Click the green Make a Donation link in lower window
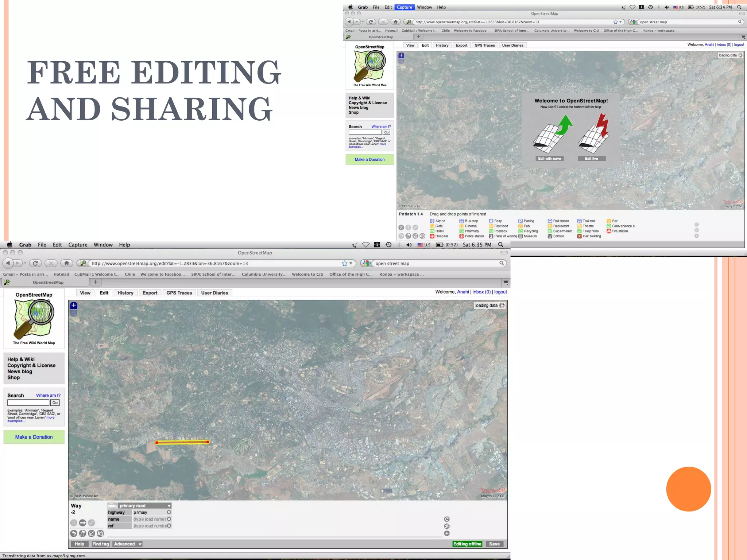 point(34,437)
